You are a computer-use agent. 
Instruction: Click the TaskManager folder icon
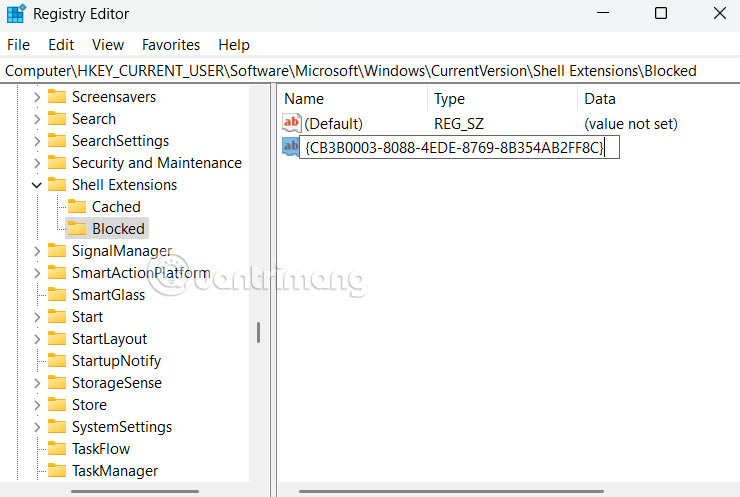[x=57, y=471]
